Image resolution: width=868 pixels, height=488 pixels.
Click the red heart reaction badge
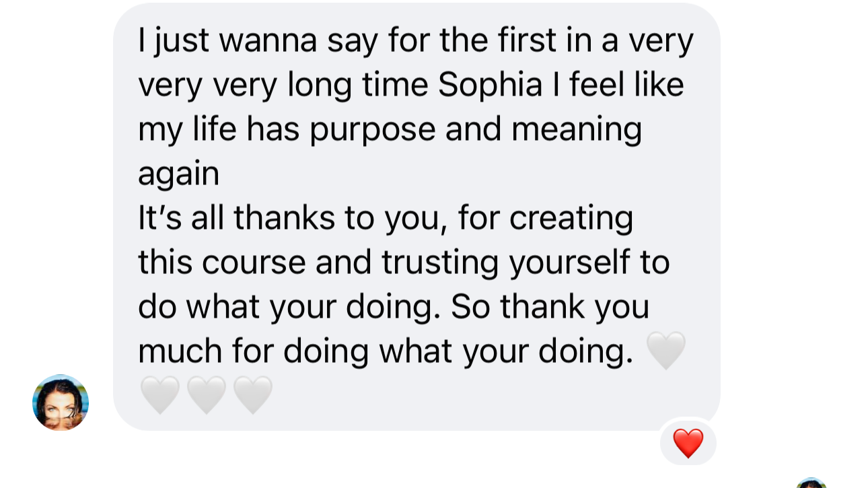[688, 444]
